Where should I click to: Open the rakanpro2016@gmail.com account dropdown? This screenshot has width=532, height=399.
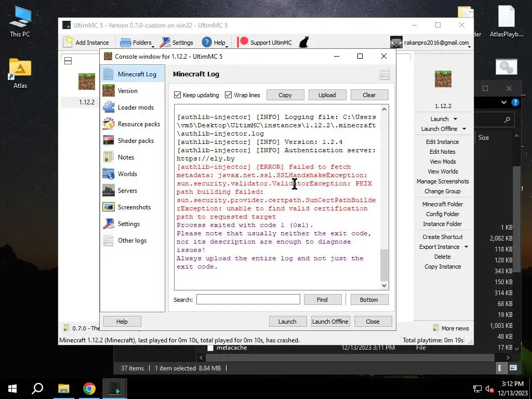431,43
